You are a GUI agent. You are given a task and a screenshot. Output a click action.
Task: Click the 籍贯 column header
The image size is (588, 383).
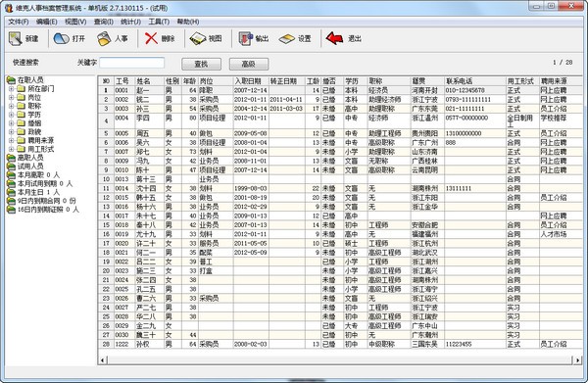coord(427,81)
